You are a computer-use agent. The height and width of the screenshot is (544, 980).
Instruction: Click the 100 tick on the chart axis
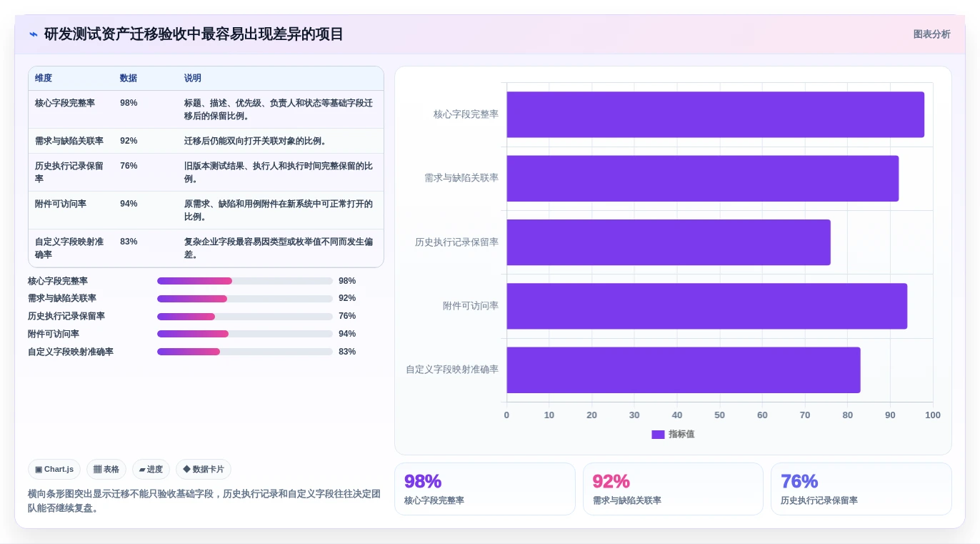coord(933,415)
